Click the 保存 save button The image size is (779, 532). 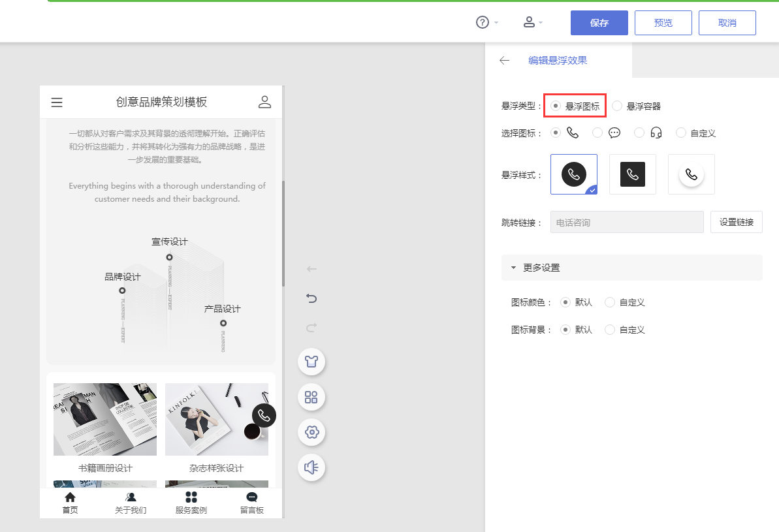(599, 23)
